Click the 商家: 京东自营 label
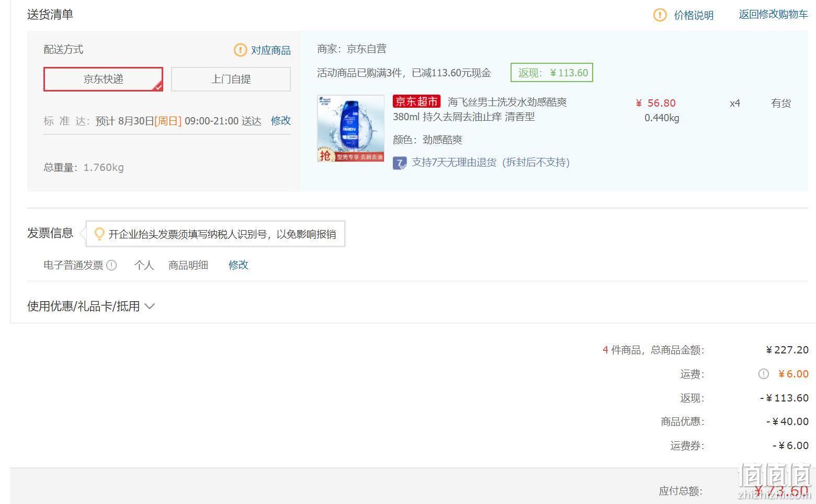 click(352, 49)
